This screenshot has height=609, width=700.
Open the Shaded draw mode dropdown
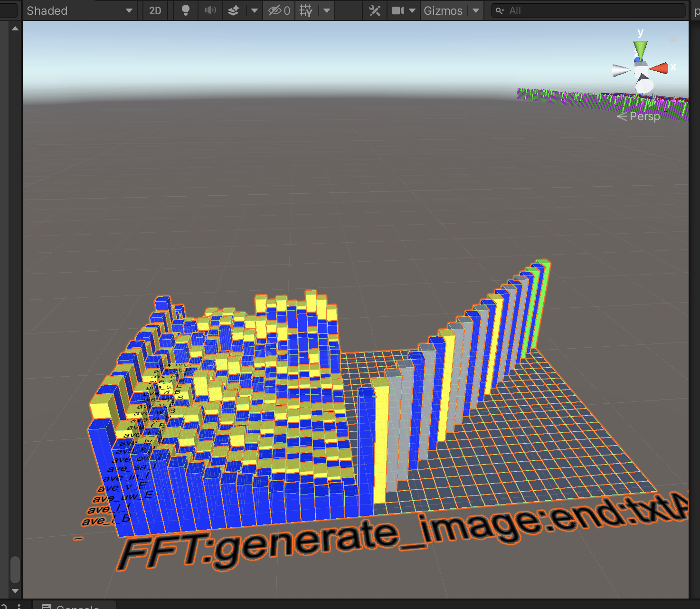click(79, 10)
